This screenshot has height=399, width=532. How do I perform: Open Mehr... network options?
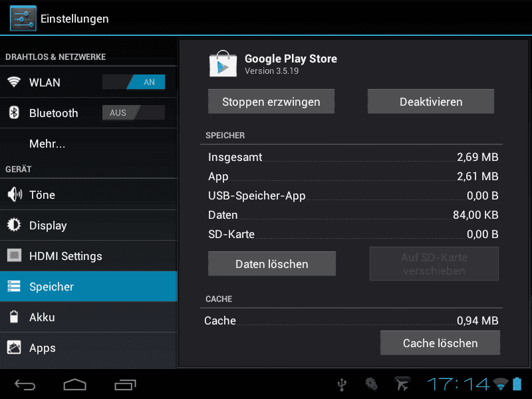coord(88,144)
